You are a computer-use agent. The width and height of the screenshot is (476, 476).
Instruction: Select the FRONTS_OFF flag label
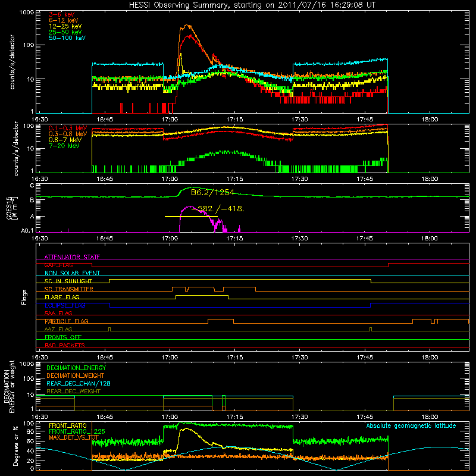tap(63, 337)
